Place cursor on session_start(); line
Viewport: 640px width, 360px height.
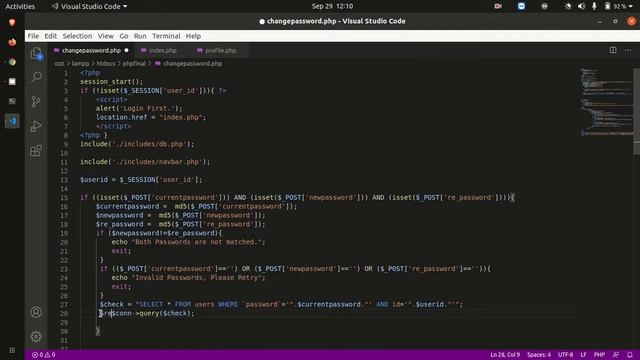111,82
